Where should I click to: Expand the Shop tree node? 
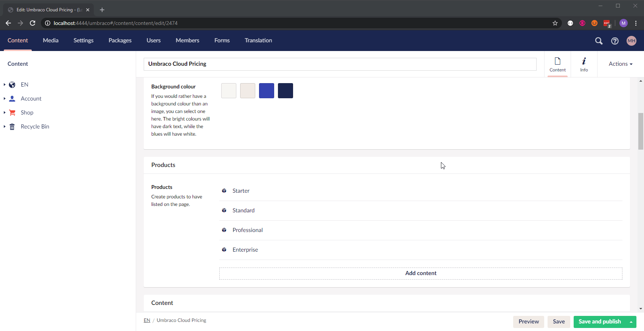pyautogui.click(x=5, y=113)
